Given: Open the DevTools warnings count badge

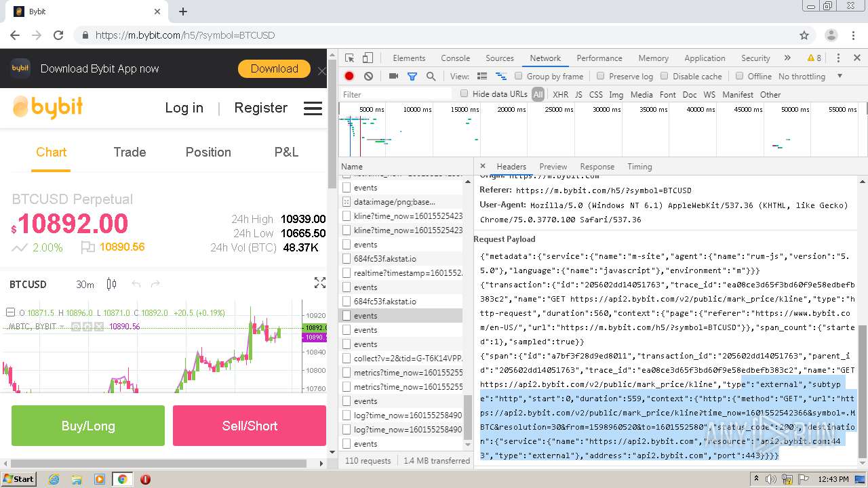Looking at the screenshot, I should [814, 58].
